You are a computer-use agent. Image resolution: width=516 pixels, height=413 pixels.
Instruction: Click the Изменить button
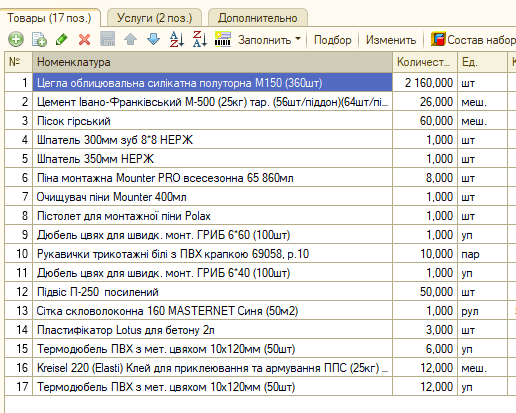tap(391, 40)
